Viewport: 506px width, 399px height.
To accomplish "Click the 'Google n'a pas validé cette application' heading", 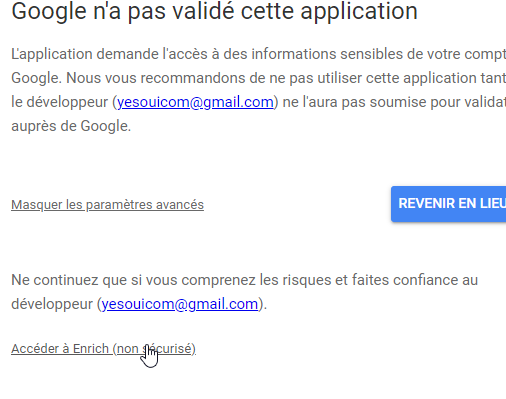I will coord(214,11).
